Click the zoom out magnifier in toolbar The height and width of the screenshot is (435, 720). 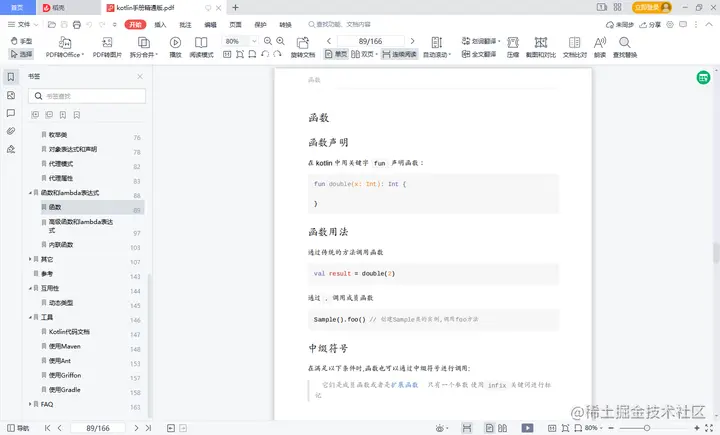268,41
